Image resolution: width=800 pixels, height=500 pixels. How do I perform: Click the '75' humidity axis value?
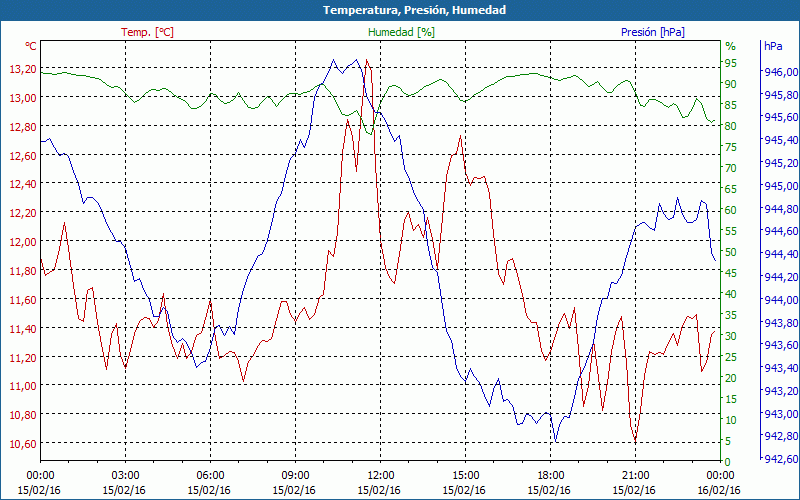[x=731, y=147]
